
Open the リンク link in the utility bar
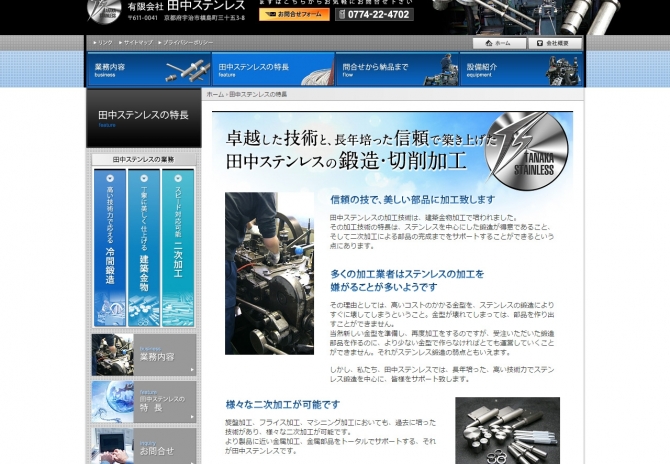click(x=103, y=43)
